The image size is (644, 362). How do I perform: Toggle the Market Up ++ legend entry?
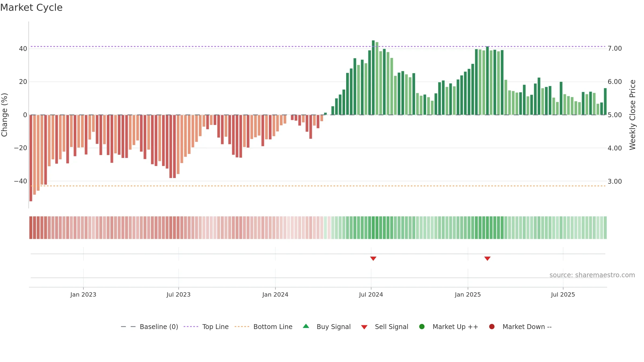click(448, 327)
